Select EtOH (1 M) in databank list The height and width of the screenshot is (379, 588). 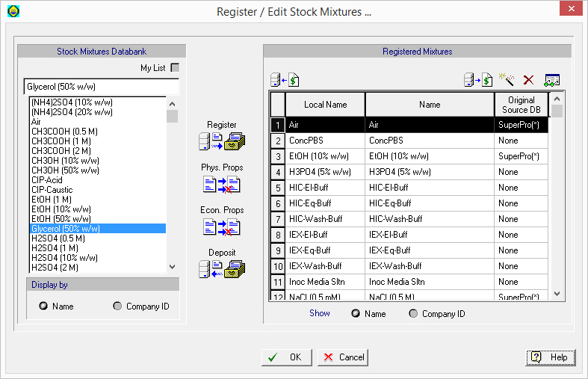click(x=97, y=200)
